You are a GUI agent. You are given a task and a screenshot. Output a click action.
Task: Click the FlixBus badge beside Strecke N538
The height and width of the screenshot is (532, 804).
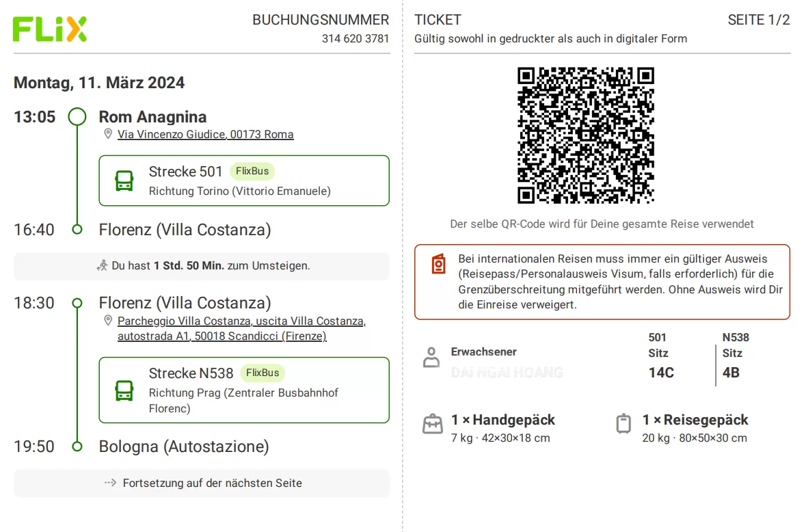[x=263, y=373]
